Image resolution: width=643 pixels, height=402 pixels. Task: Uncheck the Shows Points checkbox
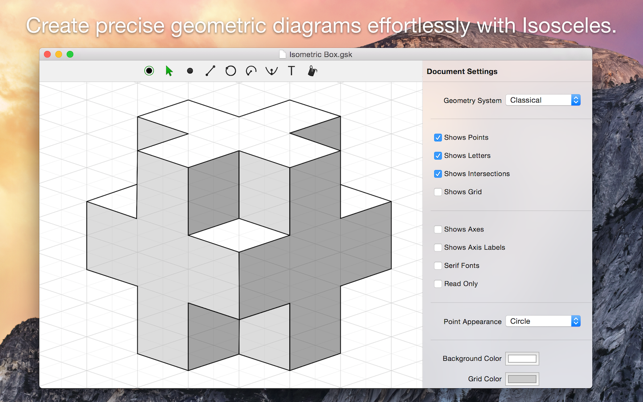point(438,137)
